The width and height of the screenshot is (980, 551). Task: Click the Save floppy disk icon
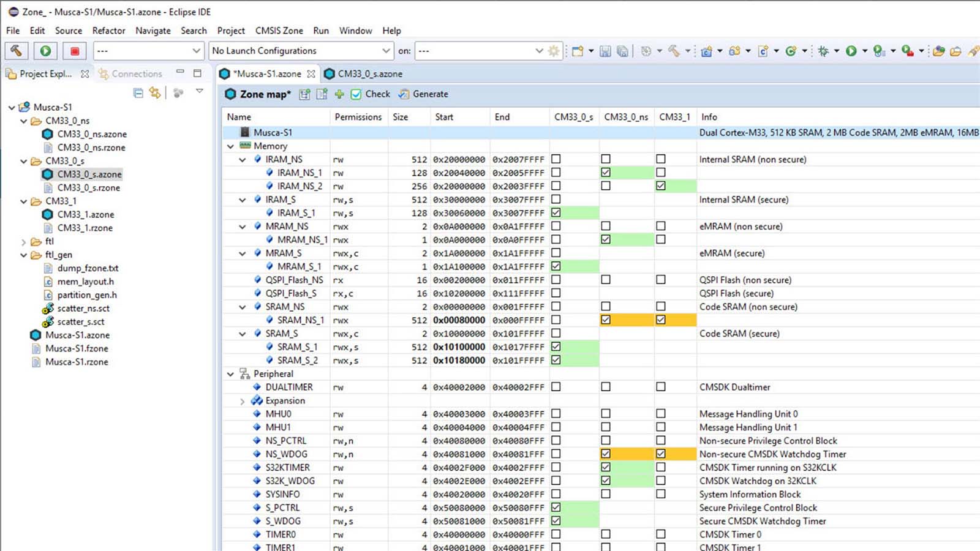pos(605,51)
